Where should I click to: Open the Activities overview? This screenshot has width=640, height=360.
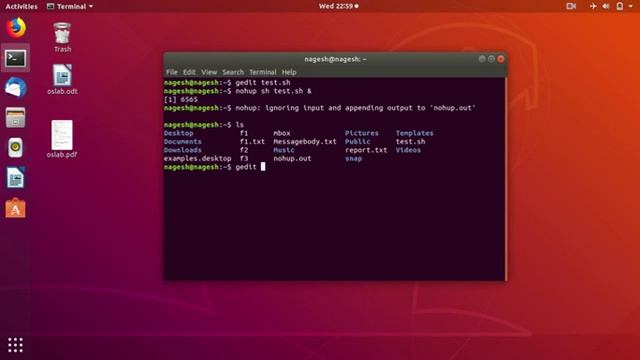tap(21, 6)
